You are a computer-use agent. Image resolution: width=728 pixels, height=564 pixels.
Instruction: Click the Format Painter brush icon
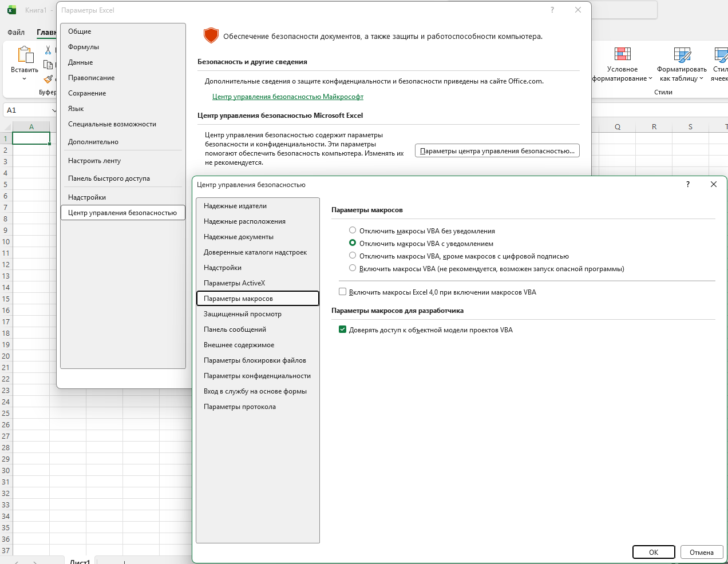48,79
